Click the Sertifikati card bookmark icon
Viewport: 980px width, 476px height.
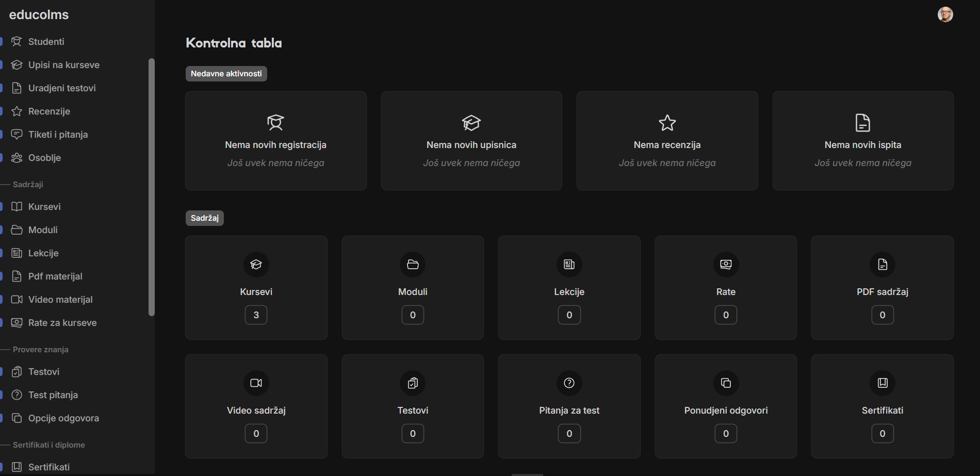pyautogui.click(x=882, y=383)
